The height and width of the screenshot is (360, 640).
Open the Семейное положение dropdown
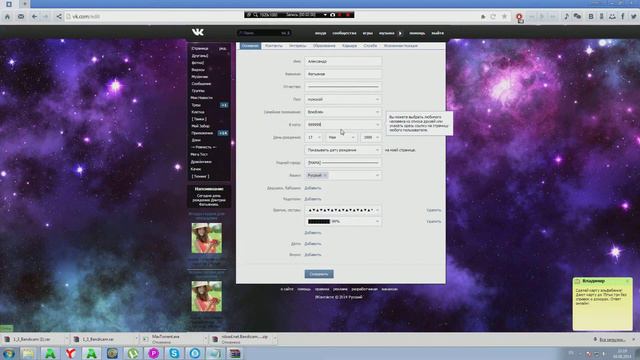click(x=343, y=112)
